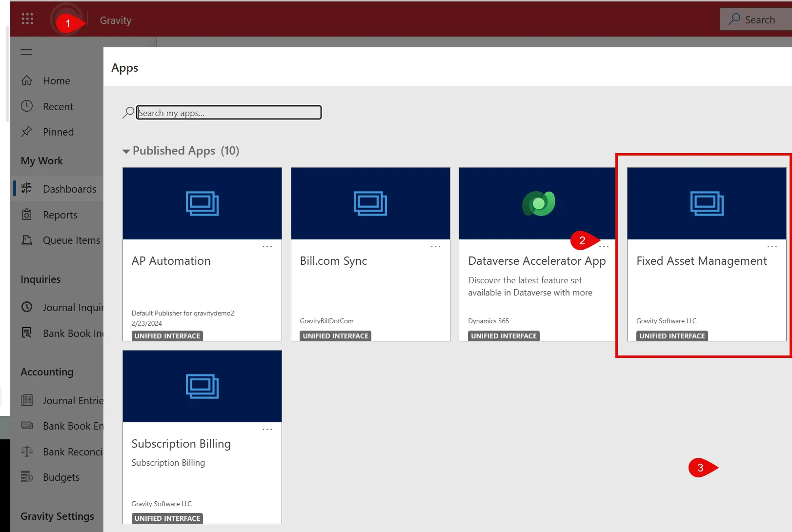Open Dataverse Accelerator App logo tile
Image resolution: width=792 pixels, height=532 pixels.
click(x=539, y=203)
